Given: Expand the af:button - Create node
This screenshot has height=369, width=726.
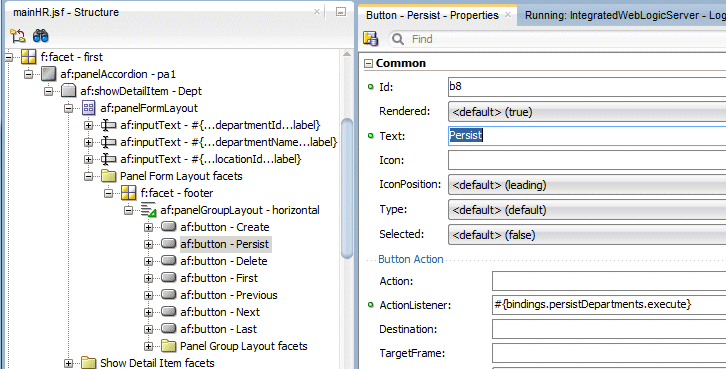Looking at the screenshot, I should (148, 227).
